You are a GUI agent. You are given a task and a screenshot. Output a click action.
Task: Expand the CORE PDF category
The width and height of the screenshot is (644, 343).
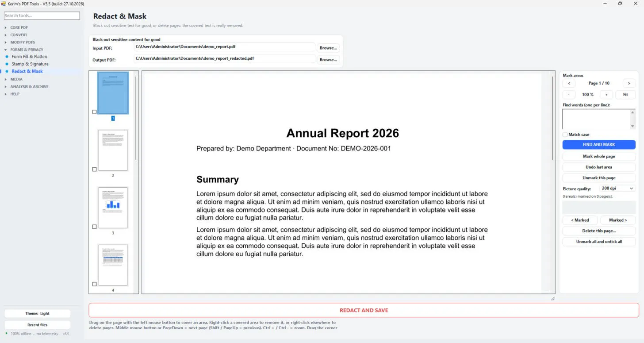(19, 27)
